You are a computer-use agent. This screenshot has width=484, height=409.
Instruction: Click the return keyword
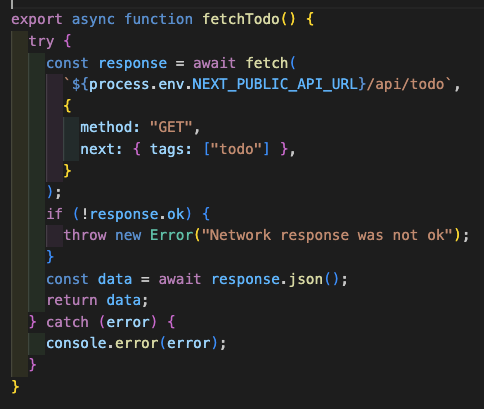(72, 300)
